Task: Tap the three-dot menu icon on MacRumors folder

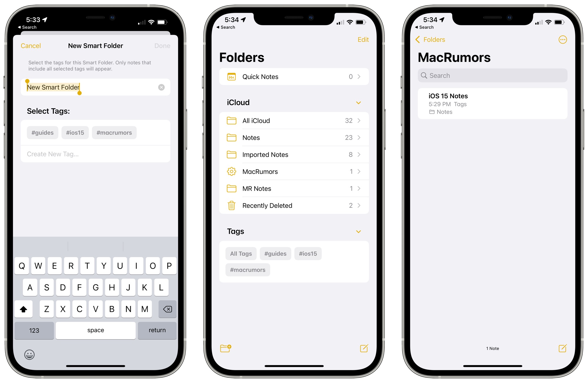Action: tap(563, 39)
